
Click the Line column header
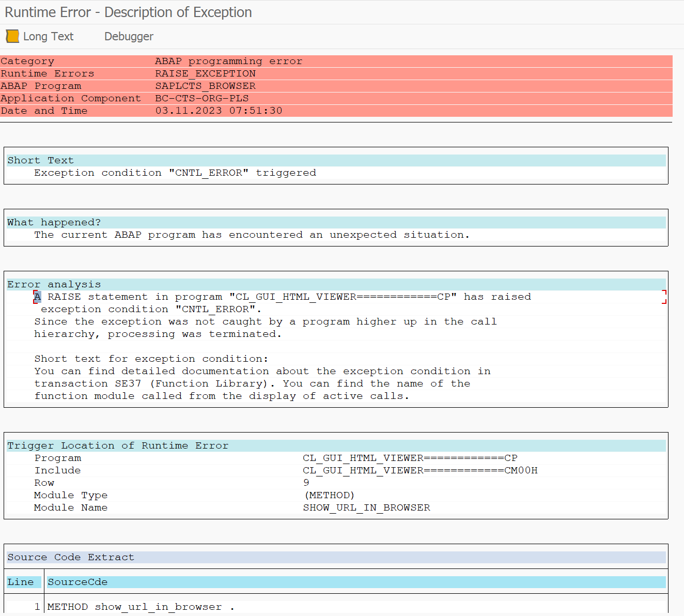pyautogui.click(x=23, y=582)
